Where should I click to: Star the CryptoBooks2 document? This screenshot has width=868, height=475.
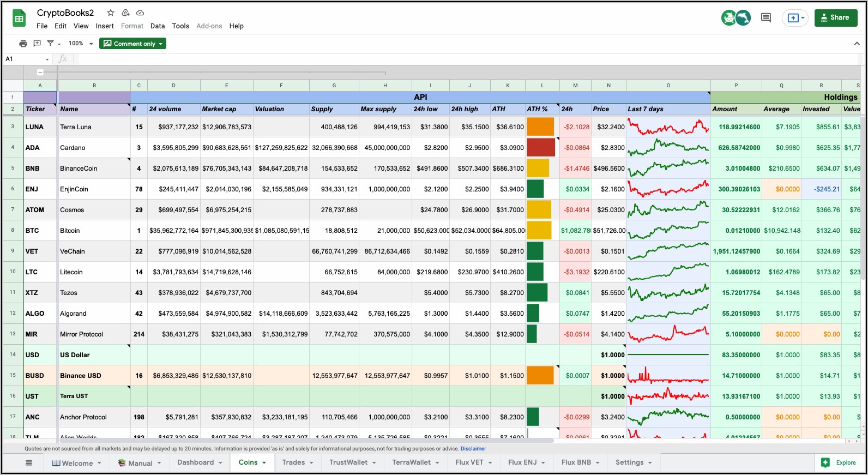point(111,13)
